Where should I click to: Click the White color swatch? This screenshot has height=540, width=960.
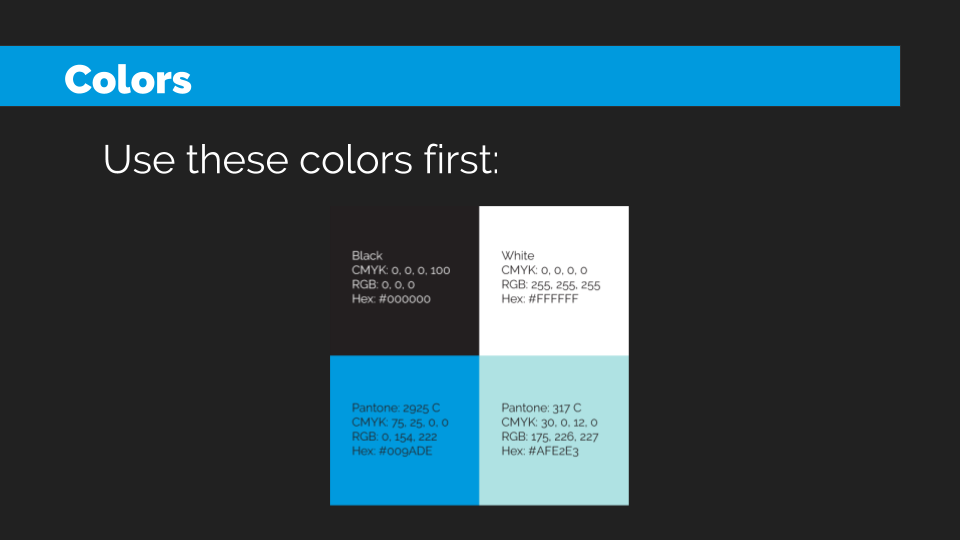coord(554,280)
